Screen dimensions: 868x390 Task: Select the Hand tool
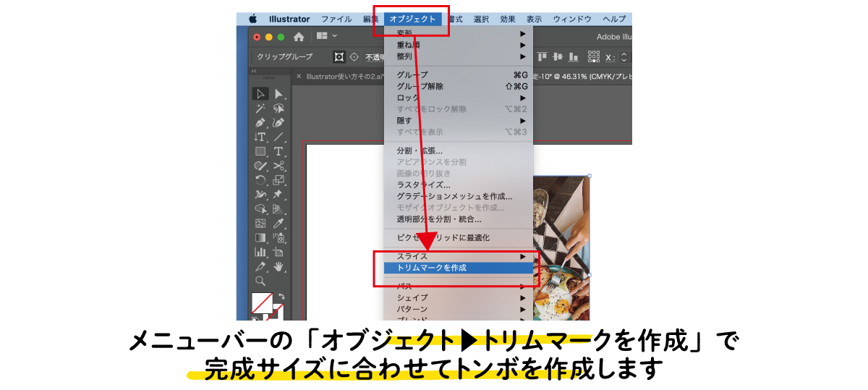(278, 267)
